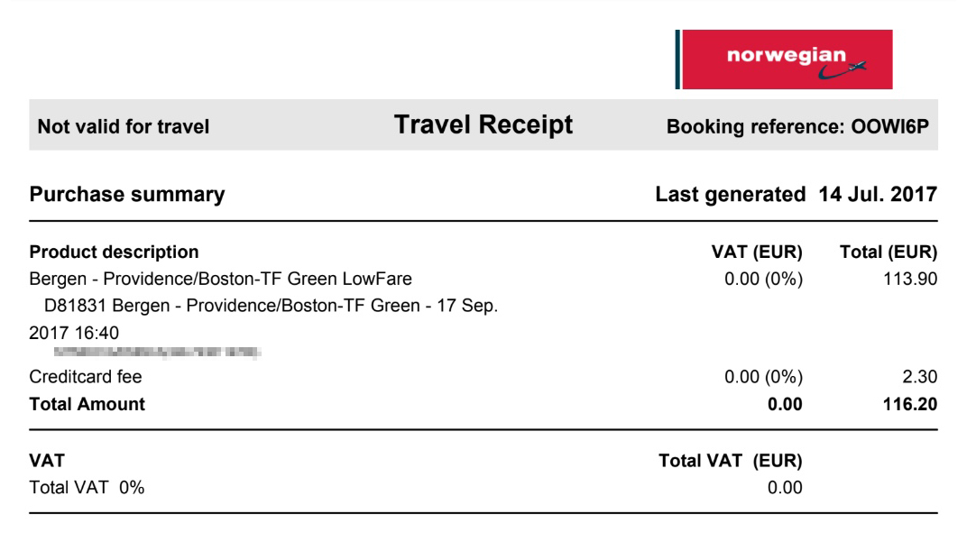Click the Last generated 14 Jul. 2017 date
The height and width of the screenshot is (560, 976).
point(796,194)
